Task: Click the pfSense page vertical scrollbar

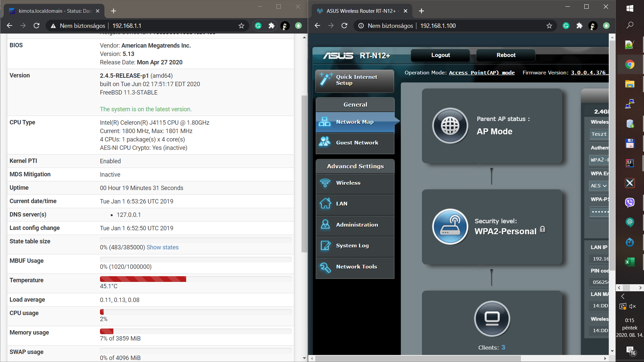Action: pyautogui.click(x=304, y=174)
